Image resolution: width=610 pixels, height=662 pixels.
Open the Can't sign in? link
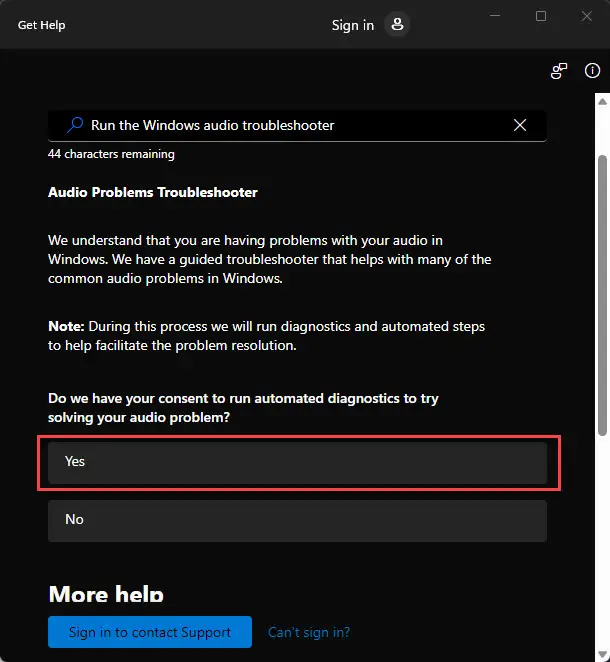pyautogui.click(x=309, y=632)
